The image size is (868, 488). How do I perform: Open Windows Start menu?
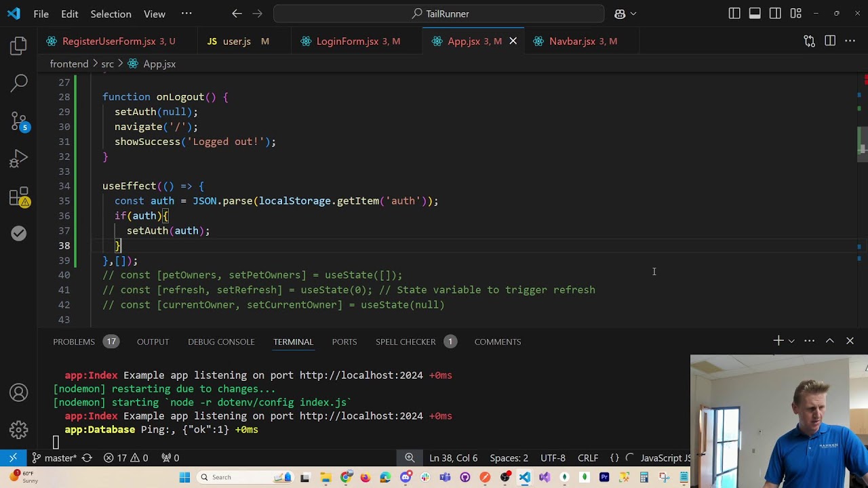184,477
